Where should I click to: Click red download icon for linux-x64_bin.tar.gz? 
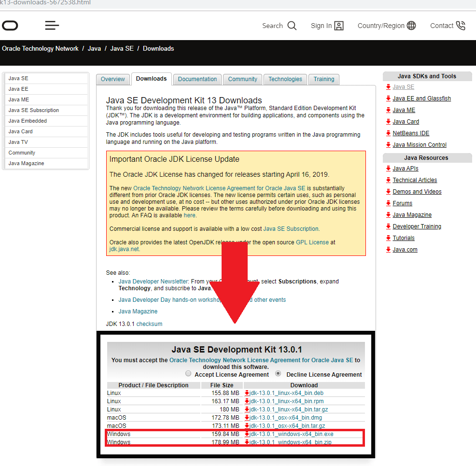pyautogui.click(x=247, y=410)
